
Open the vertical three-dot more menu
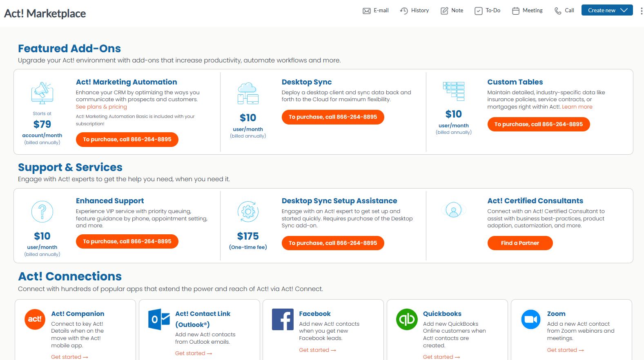[641, 11]
